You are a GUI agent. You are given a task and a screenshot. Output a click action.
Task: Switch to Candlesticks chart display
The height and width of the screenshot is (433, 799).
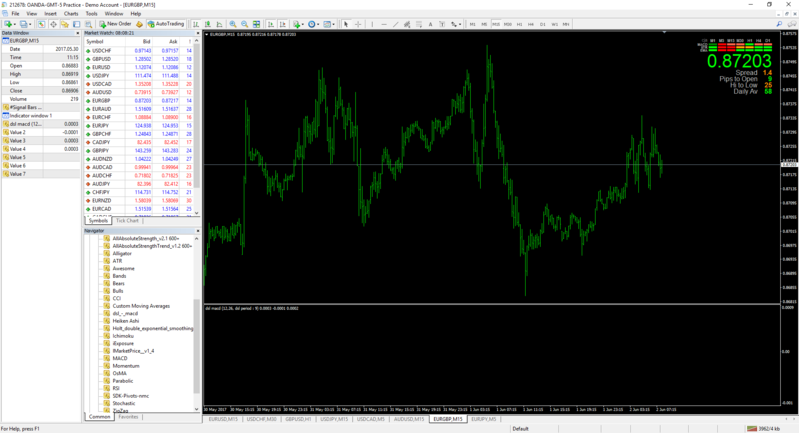(207, 24)
